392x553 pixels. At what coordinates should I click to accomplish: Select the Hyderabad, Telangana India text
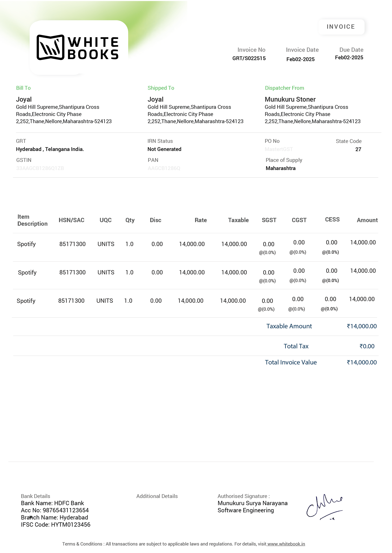[50, 149]
